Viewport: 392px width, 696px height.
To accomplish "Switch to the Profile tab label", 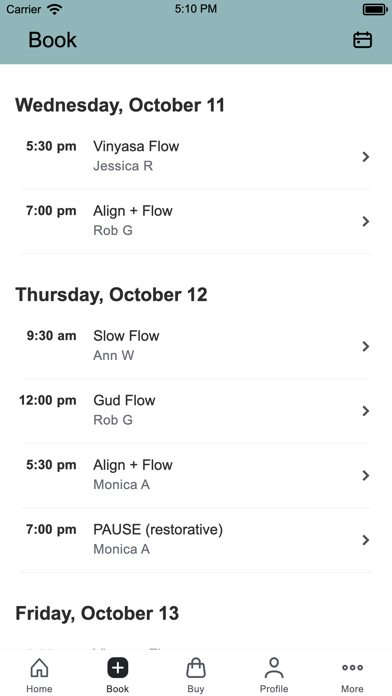I will (274, 689).
